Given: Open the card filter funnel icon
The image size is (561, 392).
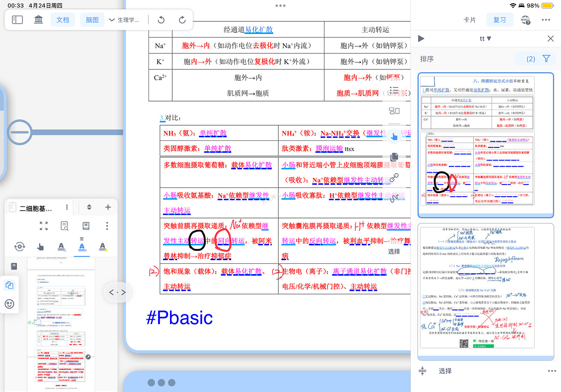Looking at the screenshot, I should tap(546, 59).
